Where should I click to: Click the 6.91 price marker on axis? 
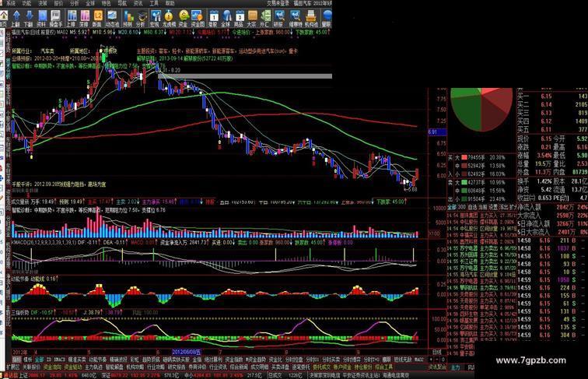click(x=437, y=132)
